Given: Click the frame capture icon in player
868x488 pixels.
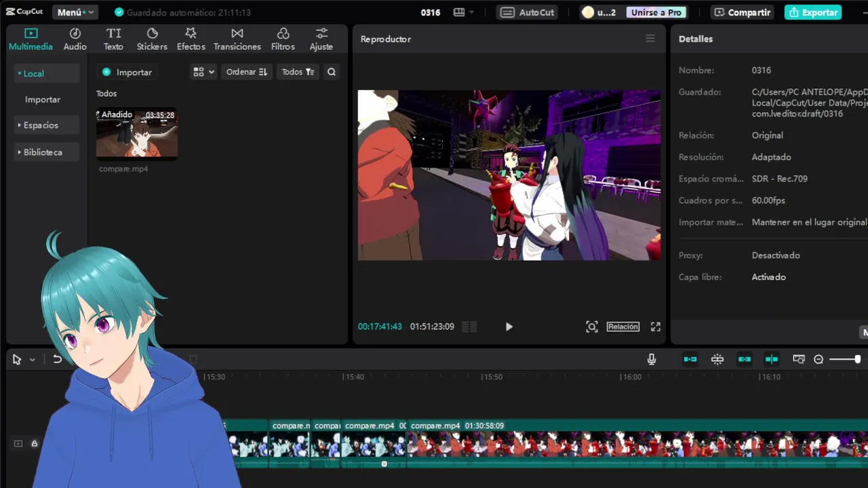Looking at the screenshot, I should (x=591, y=327).
